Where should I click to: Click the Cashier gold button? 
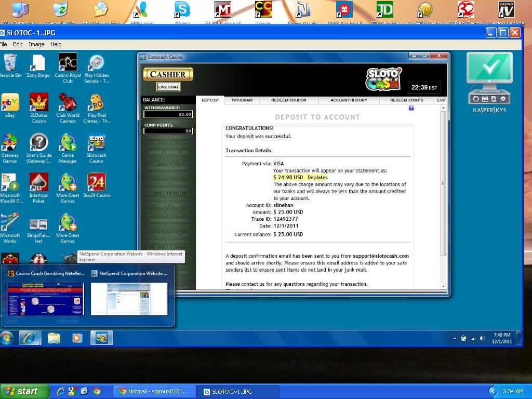(168, 74)
